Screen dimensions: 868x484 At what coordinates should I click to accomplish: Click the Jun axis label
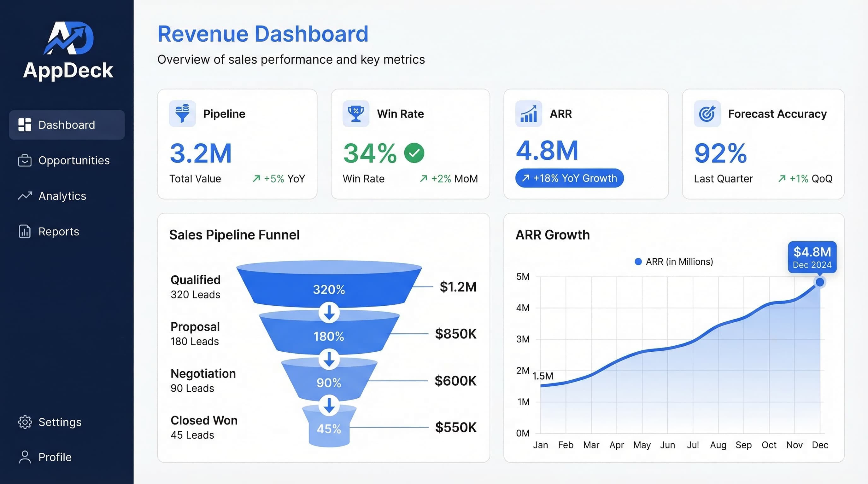coord(667,445)
